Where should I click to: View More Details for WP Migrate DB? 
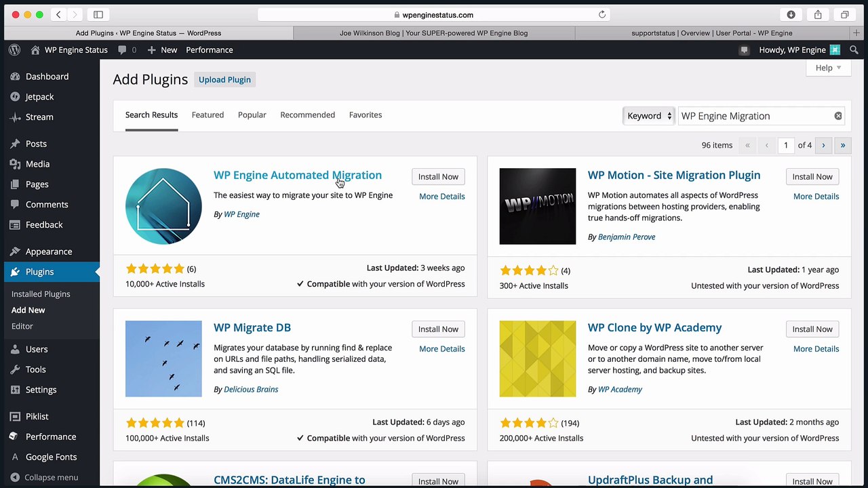point(441,348)
